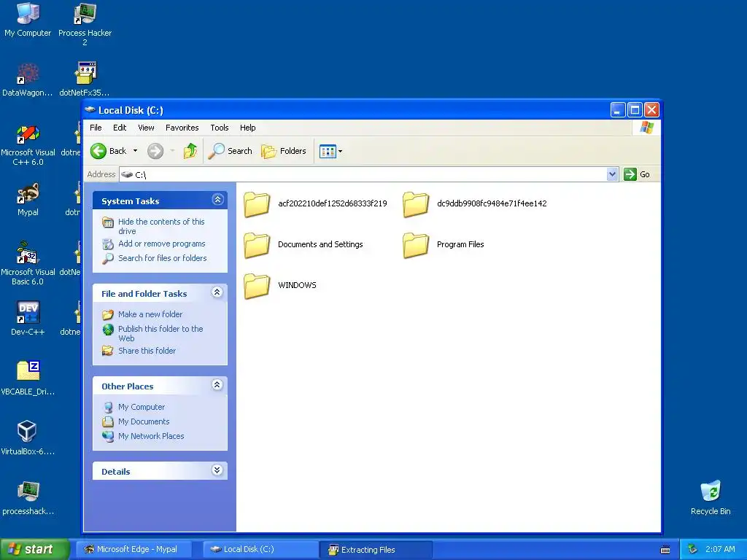This screenshot has height=560, width=747.
Task: Select the Program Files folder icon
Action: (x=416, y=245)
